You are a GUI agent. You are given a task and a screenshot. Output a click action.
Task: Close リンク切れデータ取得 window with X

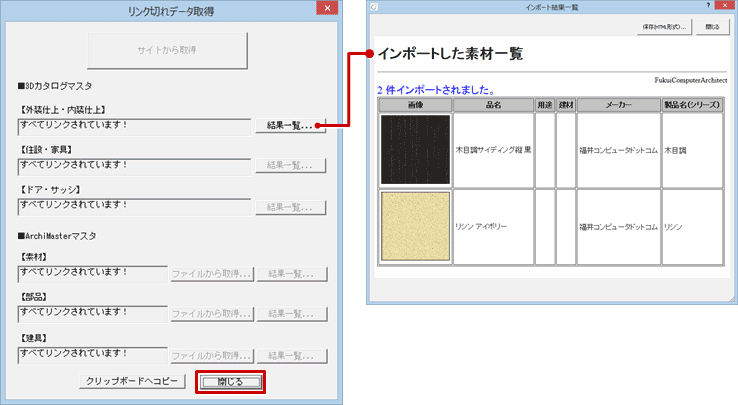[327, 8]
